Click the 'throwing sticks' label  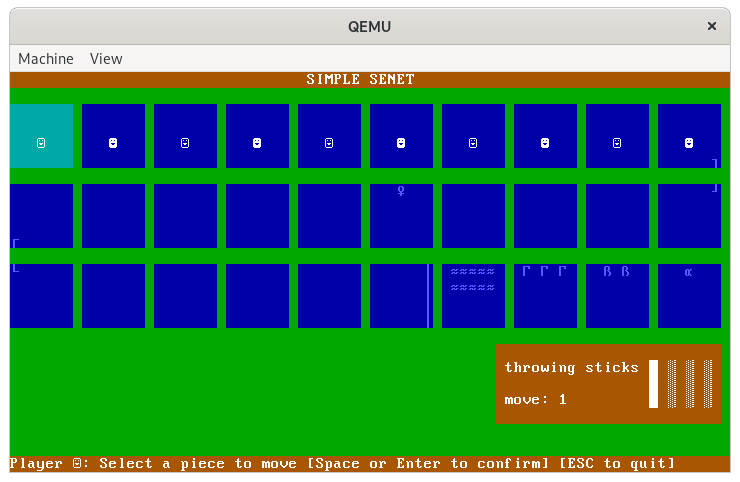[571, 368]
